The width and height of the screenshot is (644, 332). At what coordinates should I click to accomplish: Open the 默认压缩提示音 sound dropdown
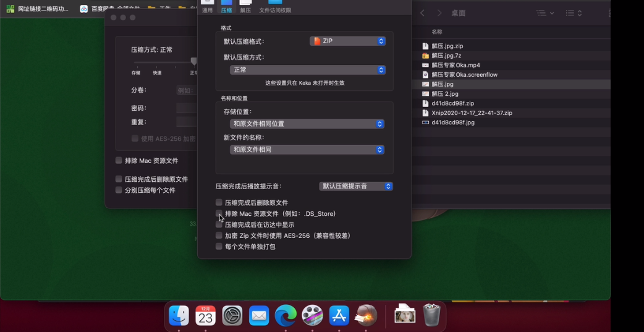tap(356, 186)
